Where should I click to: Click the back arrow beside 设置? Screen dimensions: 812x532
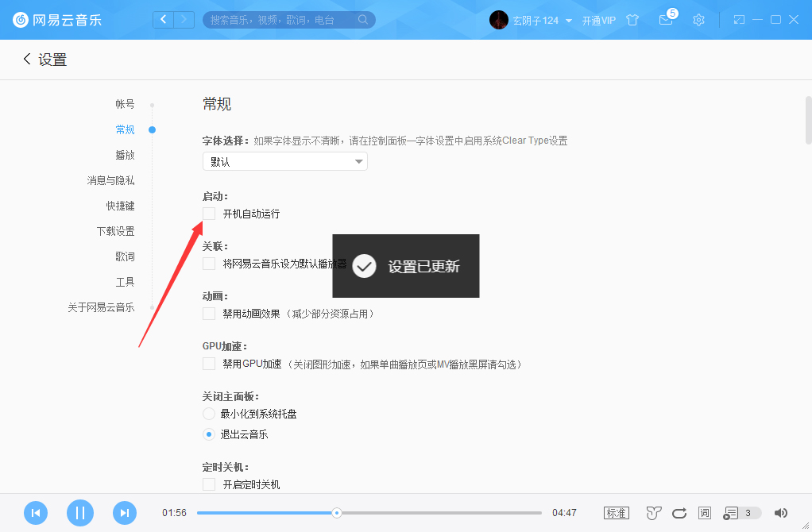(26, 59)
